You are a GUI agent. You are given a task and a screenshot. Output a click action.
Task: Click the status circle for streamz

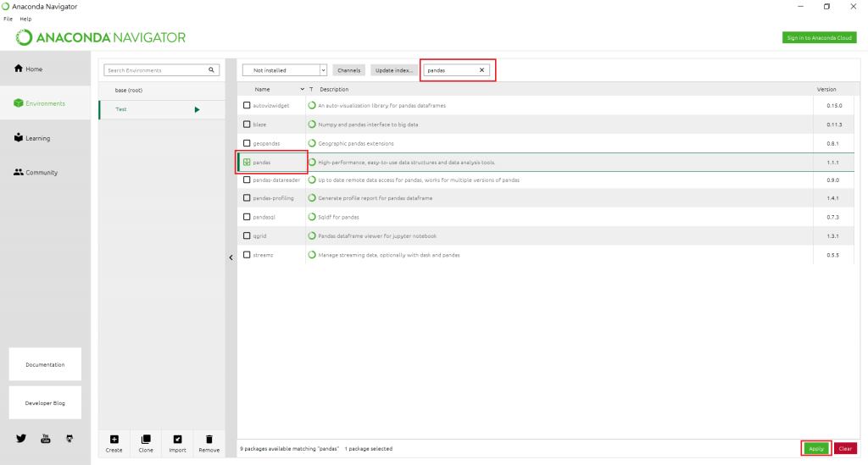[312, 255]
